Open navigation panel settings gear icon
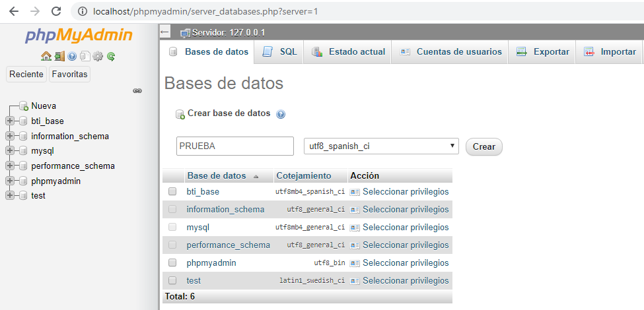This screenshot has height=310, width=644. tap(98, 56)
